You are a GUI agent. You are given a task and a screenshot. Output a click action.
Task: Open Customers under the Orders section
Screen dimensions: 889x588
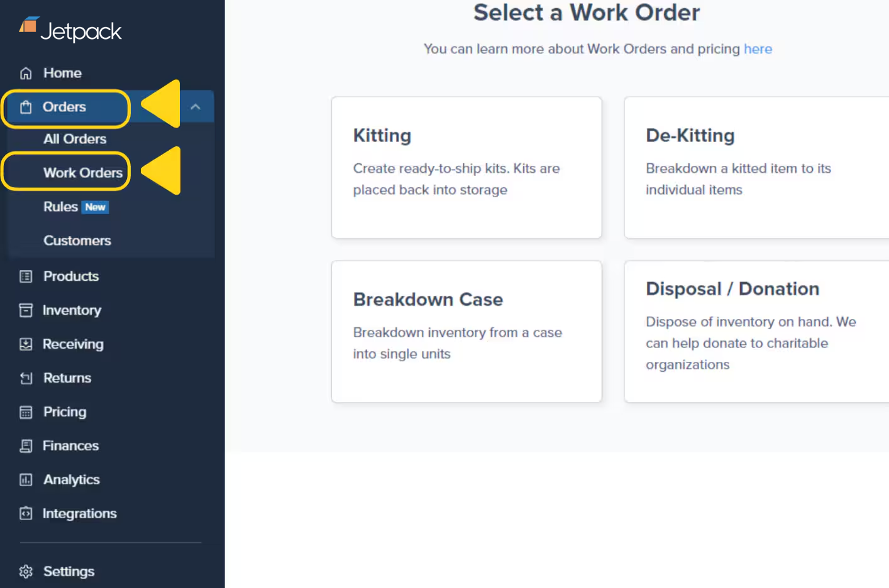(x=77, y=241)
